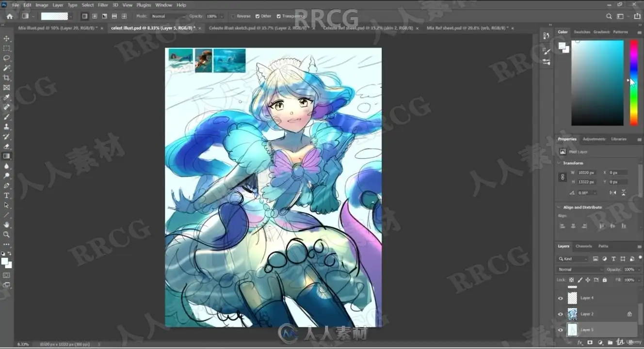Lock transparent pixels in Layers panel
This screenshot has width=644, height=349.
(x=571, y=280)
